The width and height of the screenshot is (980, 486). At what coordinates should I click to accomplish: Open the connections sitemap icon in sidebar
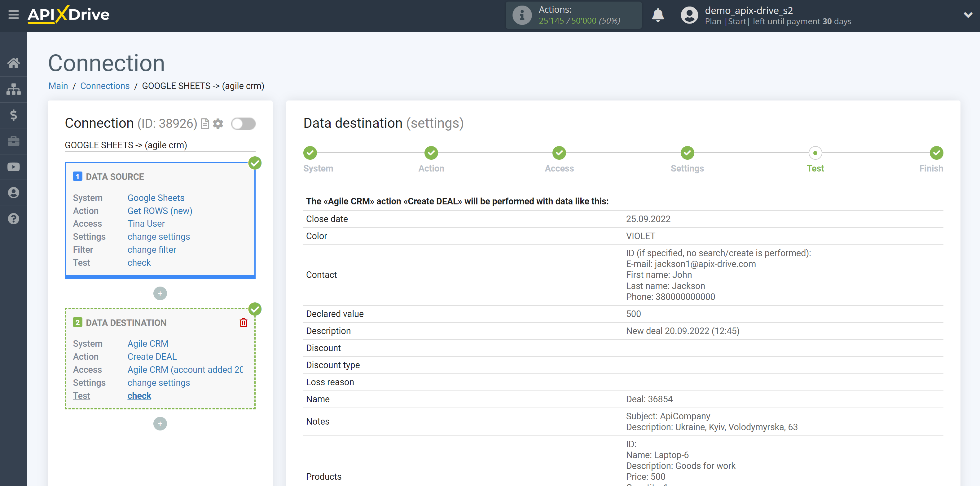click(x=14, y=89)
